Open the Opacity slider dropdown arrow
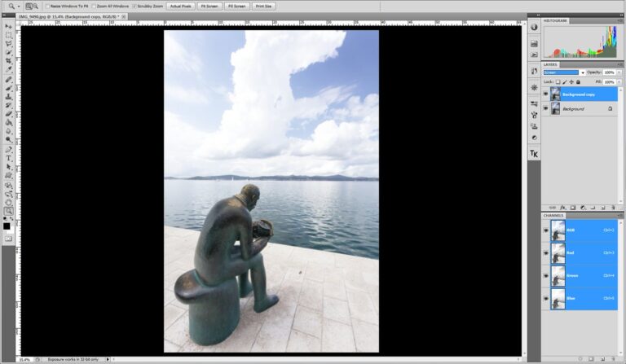This screenshot has width=626, height=364. pyautogui.click(x=619, y=72)
